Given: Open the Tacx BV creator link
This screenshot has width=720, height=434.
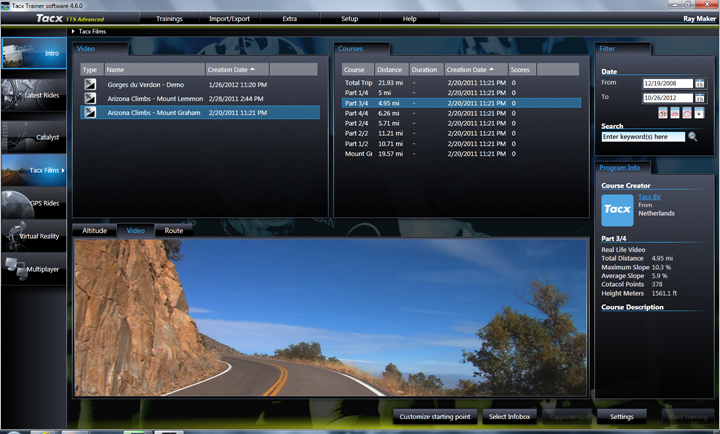Looking at the screenshot, I should 649,197.
